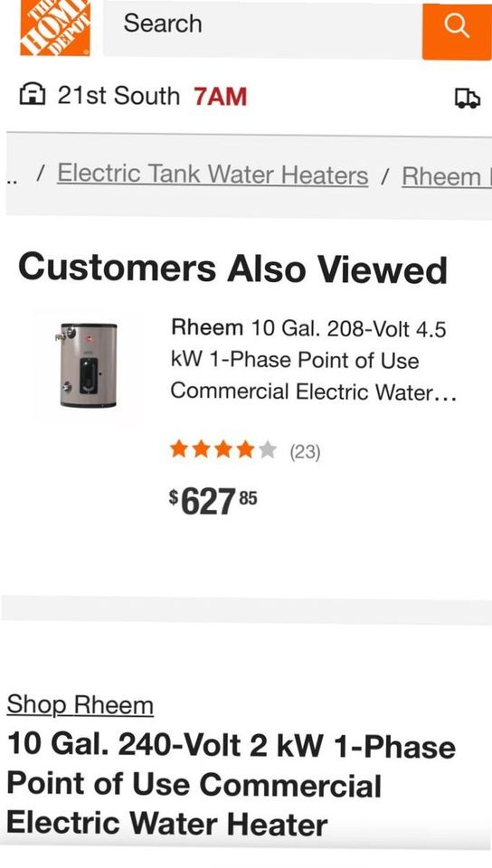Open the (23) reviews count
Viewport: 492px width, 868px height.
tap(305, 452)
